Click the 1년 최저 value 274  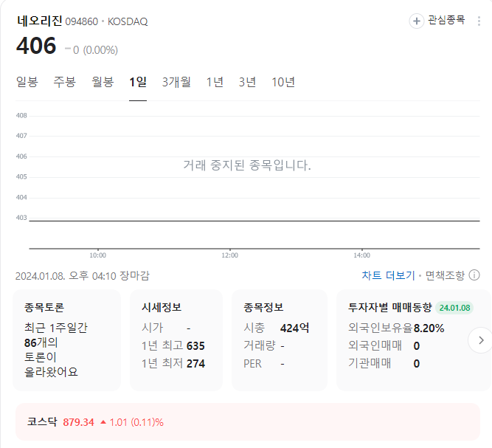point(195,364)
